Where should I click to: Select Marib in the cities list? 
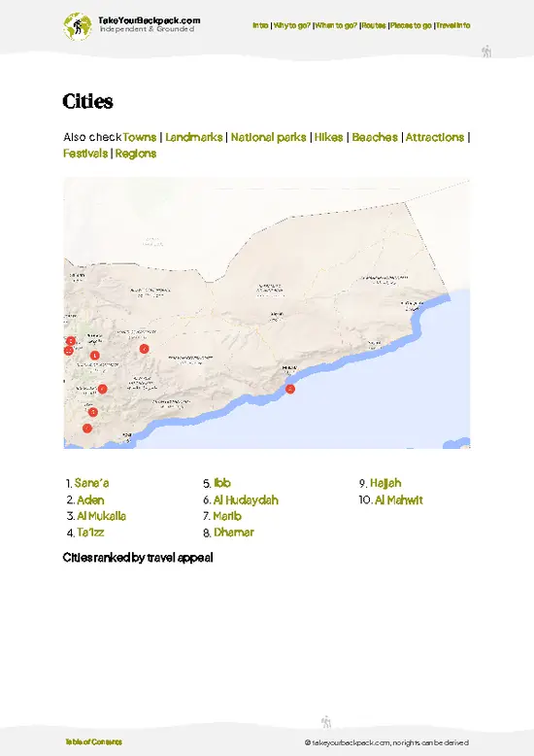pos(227,516)
